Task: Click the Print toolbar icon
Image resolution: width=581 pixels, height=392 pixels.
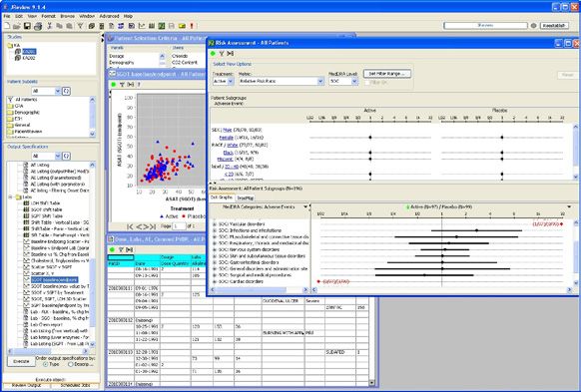Action: point(38,26)
